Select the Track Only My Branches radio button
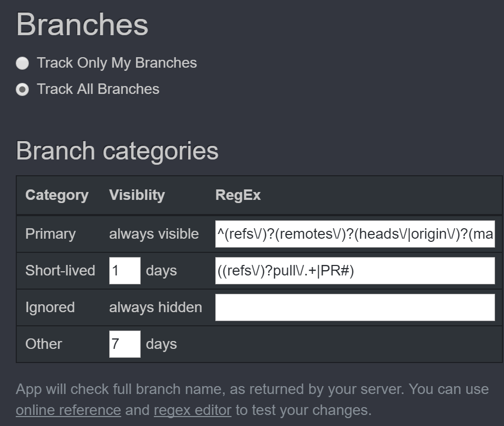The width and height of the screenshot is (504, 426). [x=22, y=63]
